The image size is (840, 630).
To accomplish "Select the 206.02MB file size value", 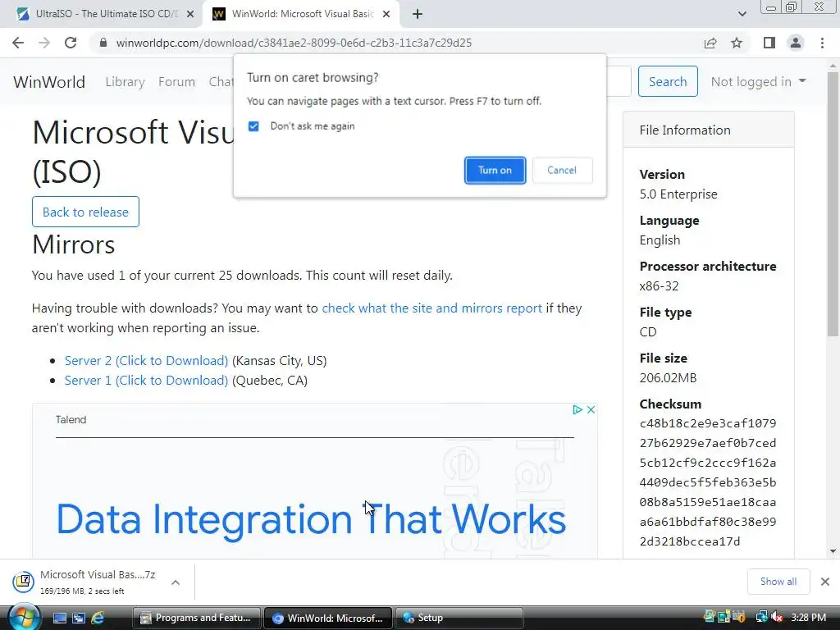I will pos(668,377).
